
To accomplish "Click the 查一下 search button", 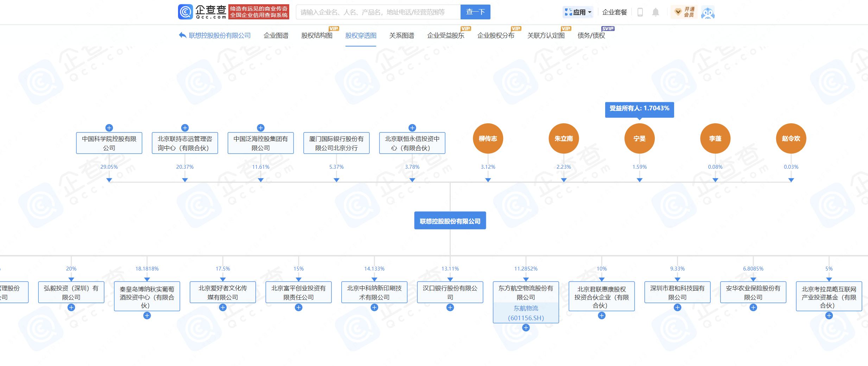I will (475, 12).
